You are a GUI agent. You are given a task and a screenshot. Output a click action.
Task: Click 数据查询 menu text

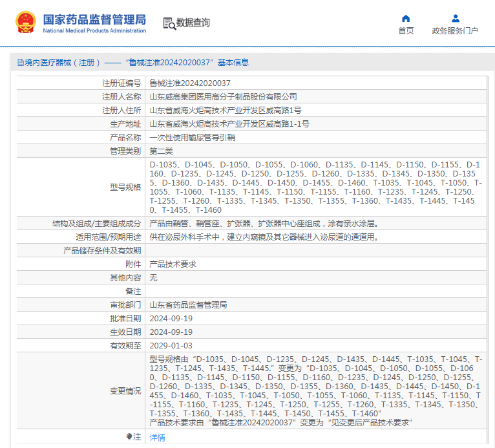(193, 23)
